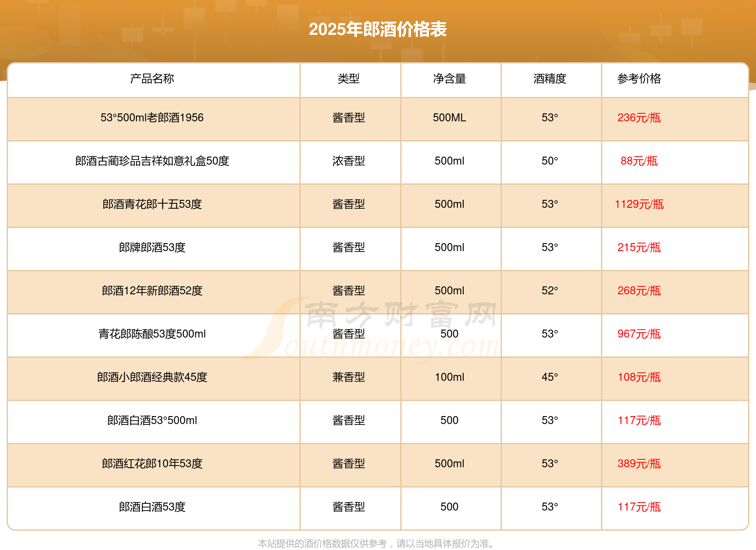Click the 500ML volume cell
The height and width of the screenshot is (550, 756).
pos(449,118)
